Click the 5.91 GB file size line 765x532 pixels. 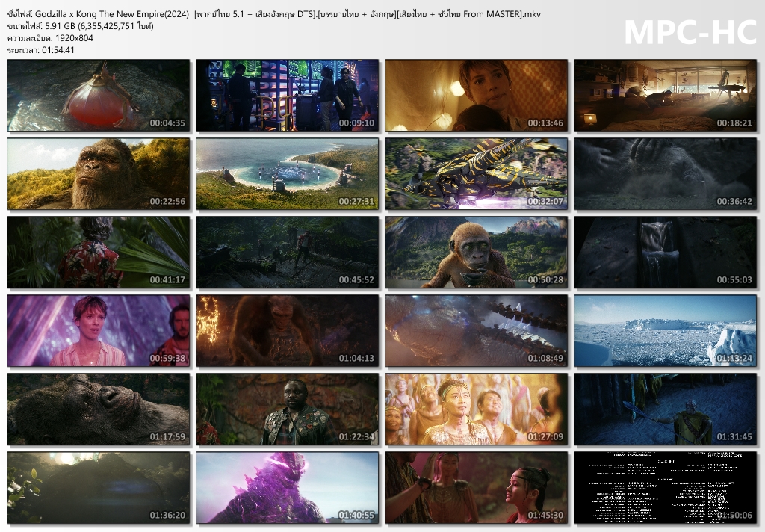tap(80, 26)
